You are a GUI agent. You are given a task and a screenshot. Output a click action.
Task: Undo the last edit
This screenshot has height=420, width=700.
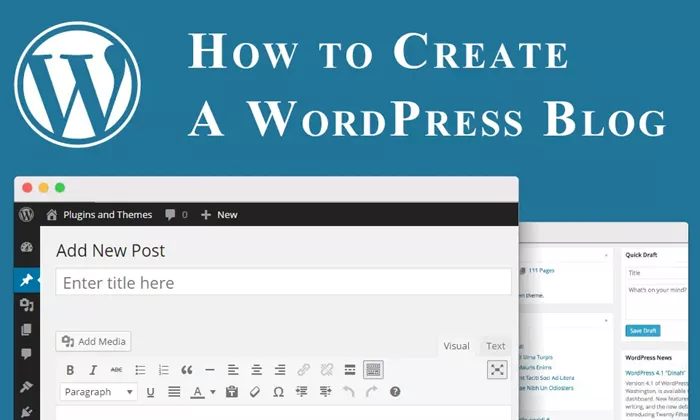click(x=348, y=392)
